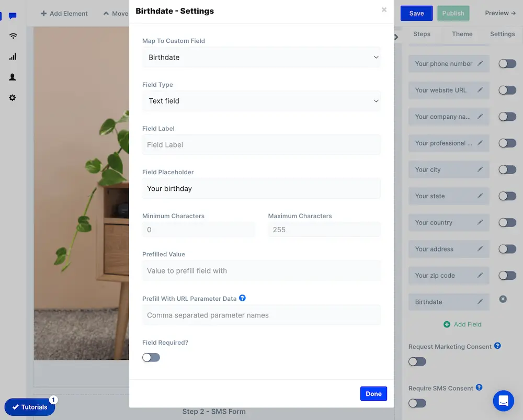Image resolution: width=523 pixels, height=420 pixels.
Task: Click the Add Field link
Action: (x=462, y=324)
